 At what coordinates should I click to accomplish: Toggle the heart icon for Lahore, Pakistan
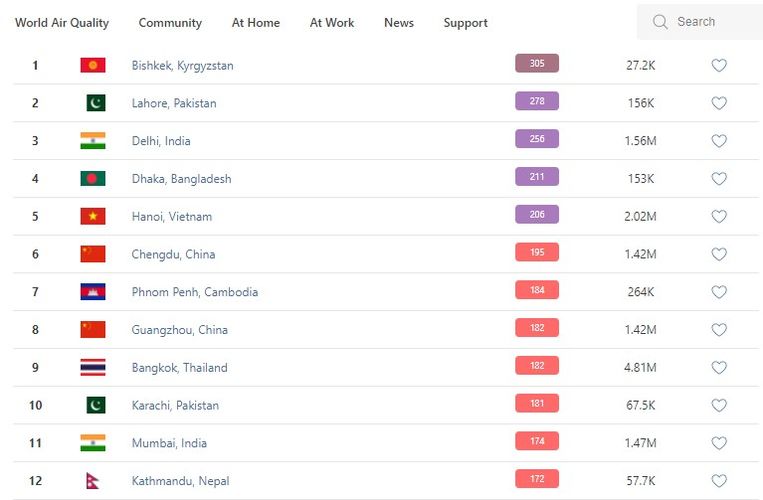tap(718, 103)
